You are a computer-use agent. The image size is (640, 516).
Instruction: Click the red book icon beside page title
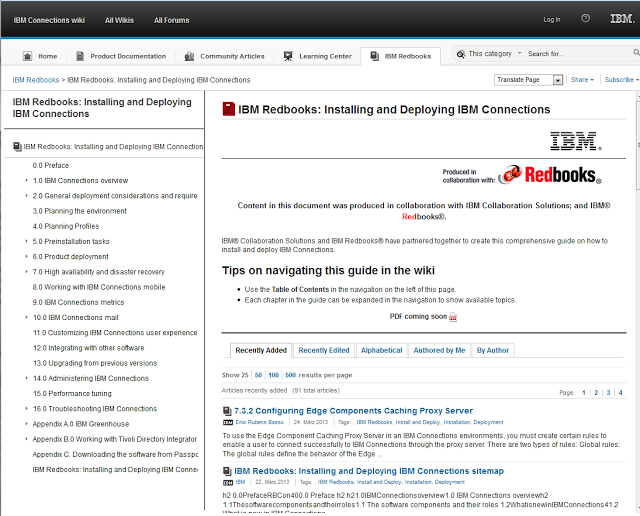tap(229, 109)
